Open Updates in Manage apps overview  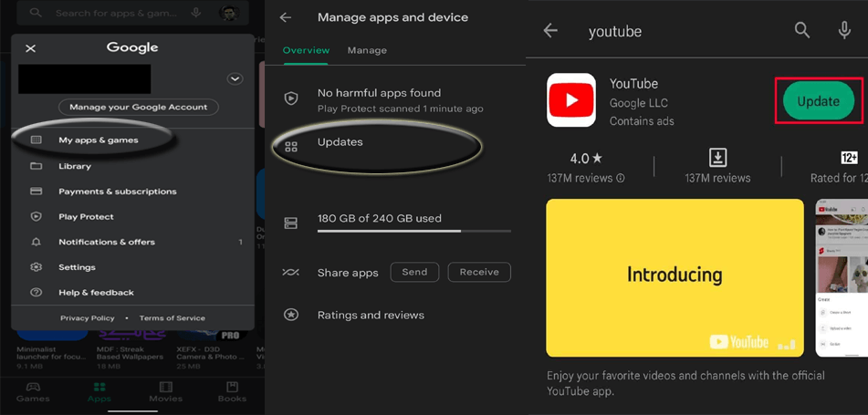point(340,142)
